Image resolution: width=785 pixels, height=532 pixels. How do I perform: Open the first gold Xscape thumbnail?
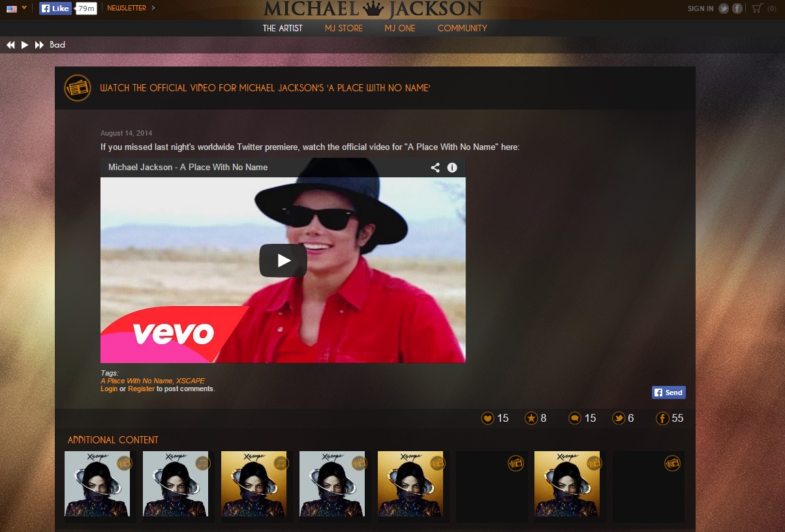point(254,484)
